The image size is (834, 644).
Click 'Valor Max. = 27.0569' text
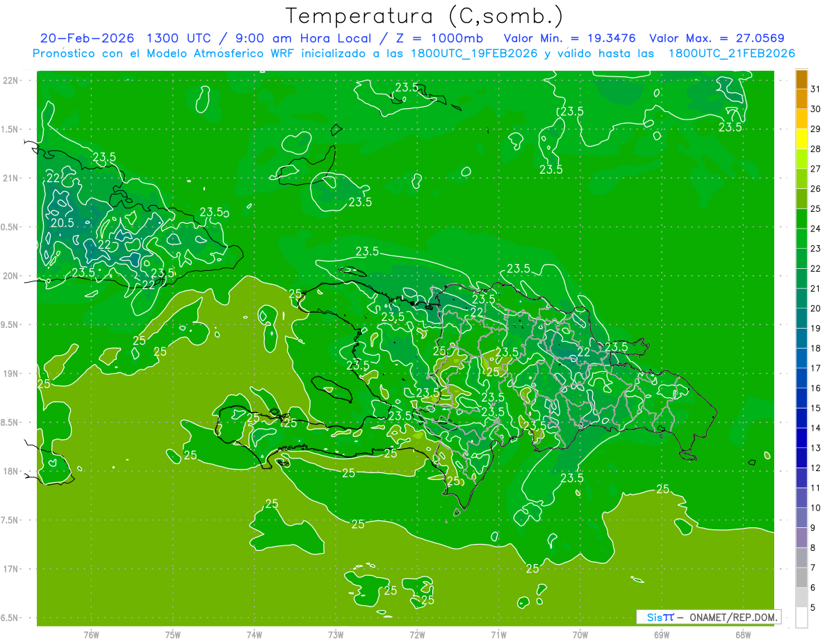(717, 38)
